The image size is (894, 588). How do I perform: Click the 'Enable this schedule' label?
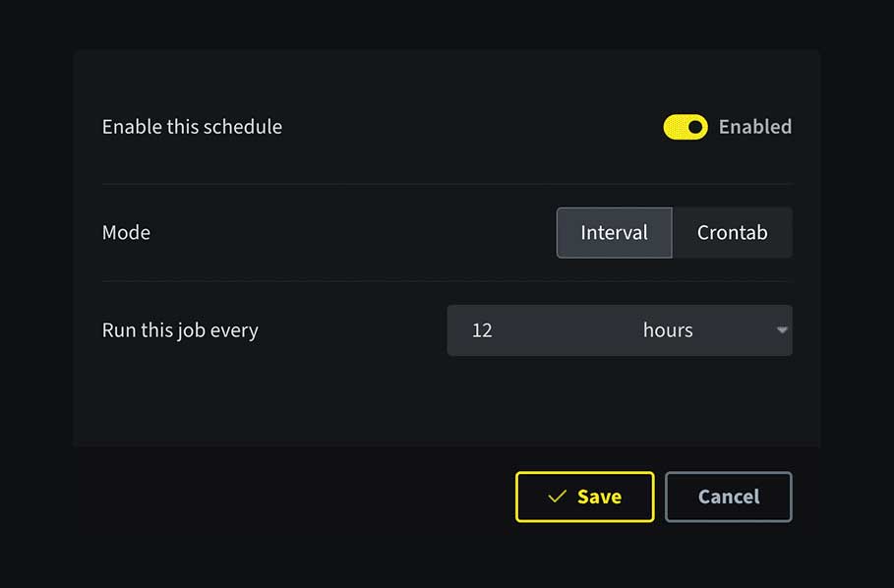(x=192, y=127)
